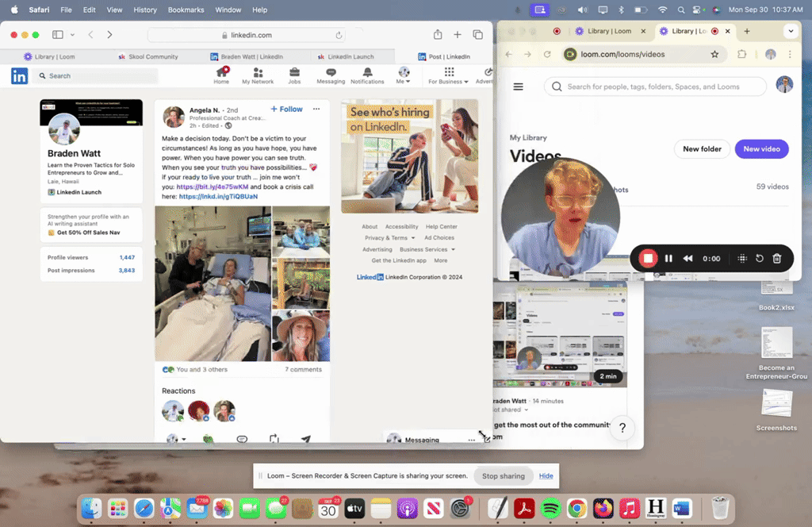Open LinkedIn Home feed icon
The height and width of the screenshot is (527, 812).
pyautogui.click(x=222, y=75)
